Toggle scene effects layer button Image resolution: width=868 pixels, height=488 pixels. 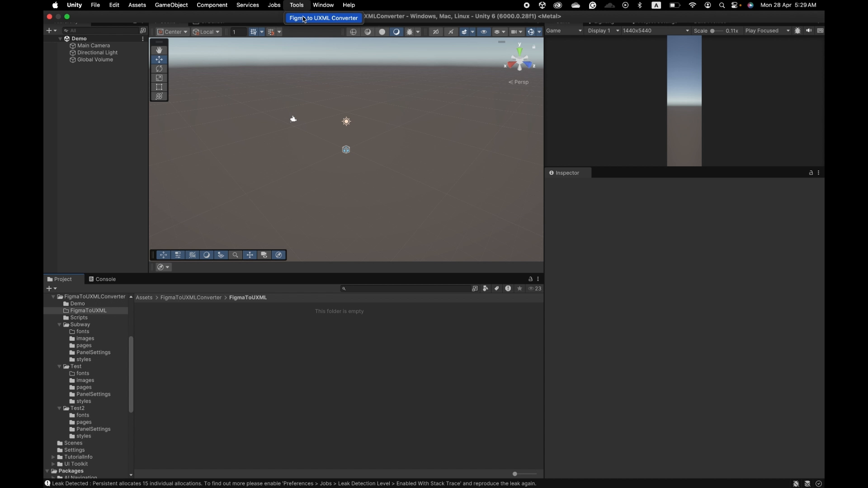tap(464, 32)
